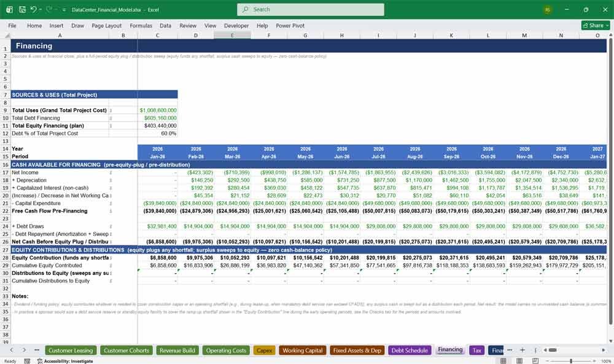Switch to Working Capital sheet tab
614x364 pixels.
point(303,350)
